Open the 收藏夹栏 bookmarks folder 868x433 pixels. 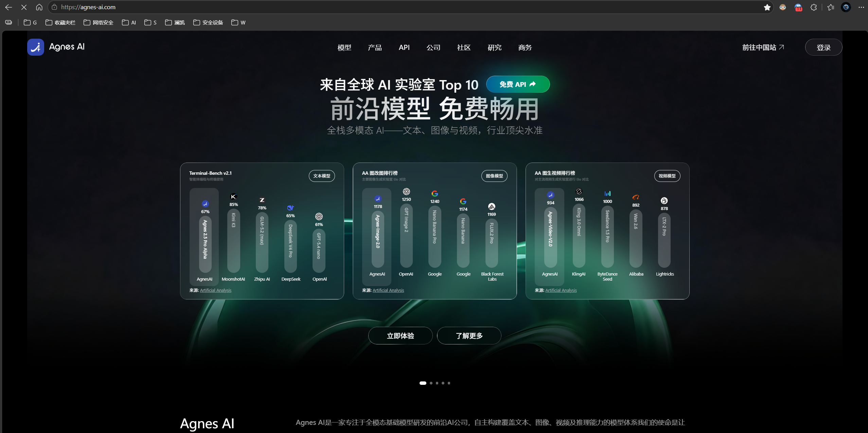click(x=60, y=22)
